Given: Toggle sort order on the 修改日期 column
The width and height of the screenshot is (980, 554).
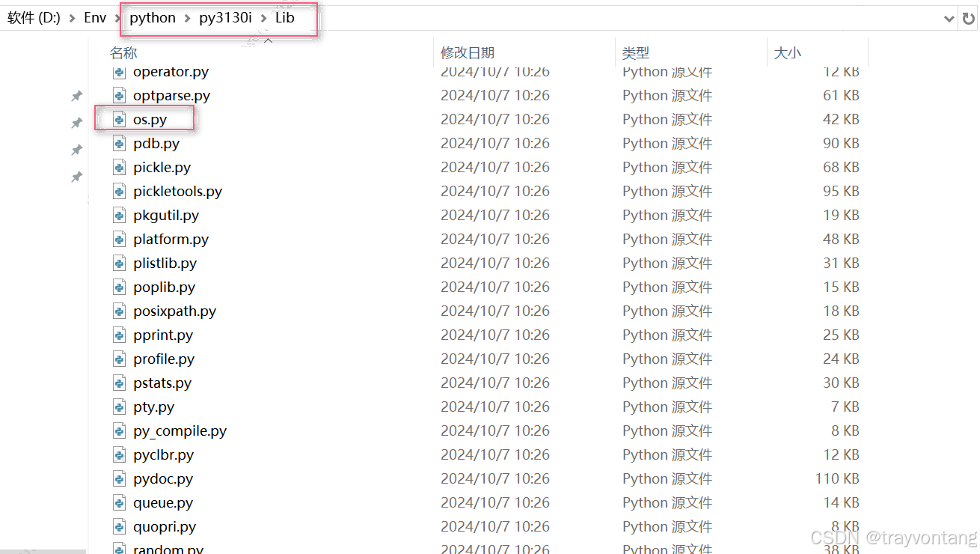Looking at the screenshot, I should click(x=467, y=52).
